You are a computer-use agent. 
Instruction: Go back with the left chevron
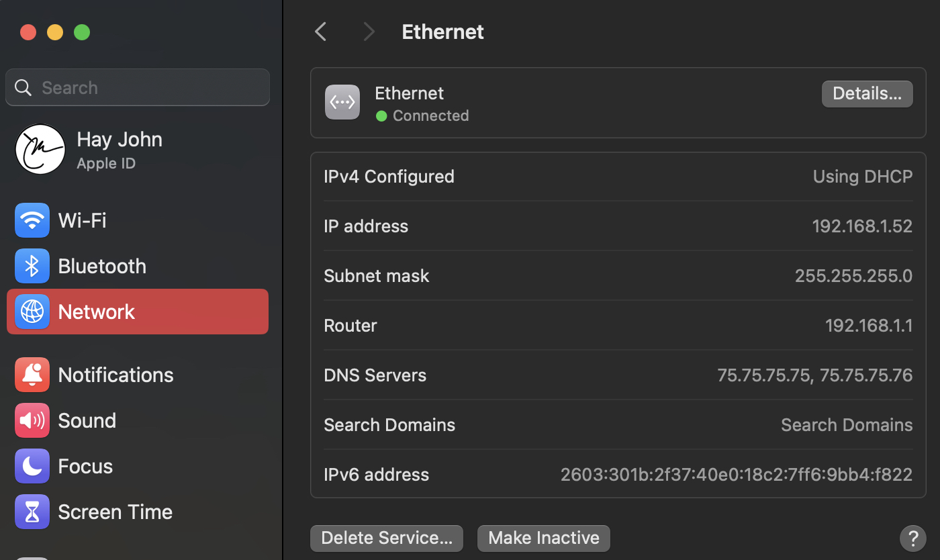click(321, 32)
